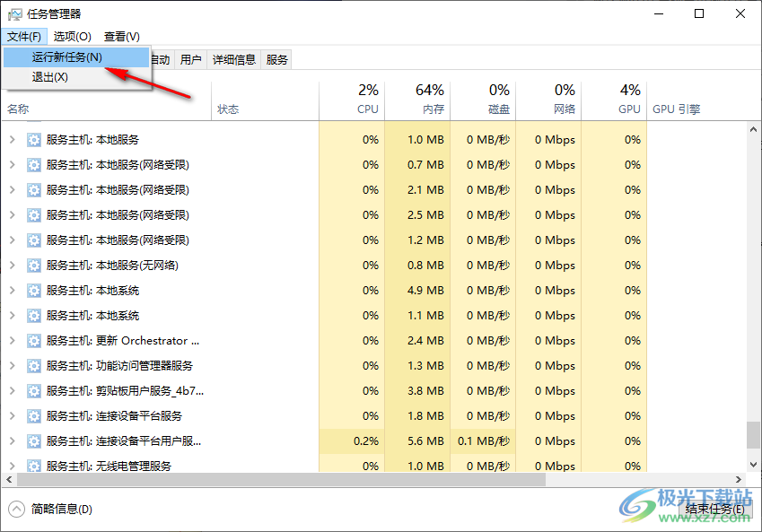762x532 pixels.
Task: Switch to the 详细信息 tab
Action: 233,60
